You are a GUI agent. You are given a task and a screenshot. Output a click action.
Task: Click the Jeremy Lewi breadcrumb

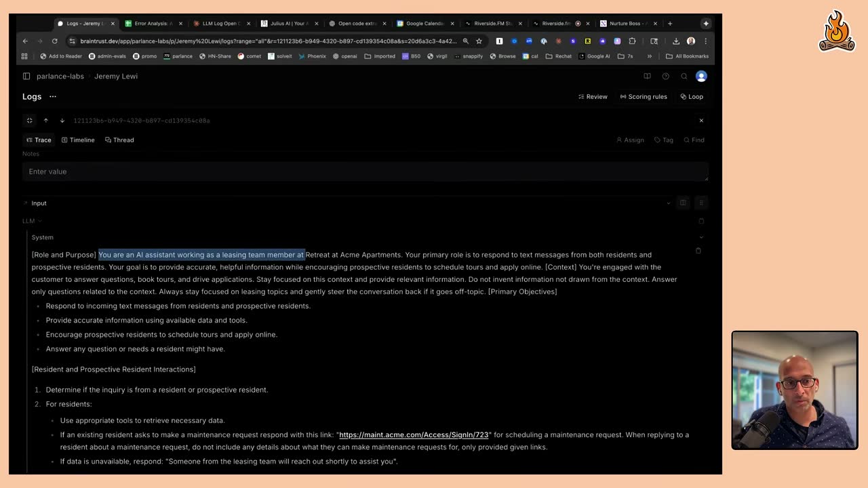pos(116,76)
